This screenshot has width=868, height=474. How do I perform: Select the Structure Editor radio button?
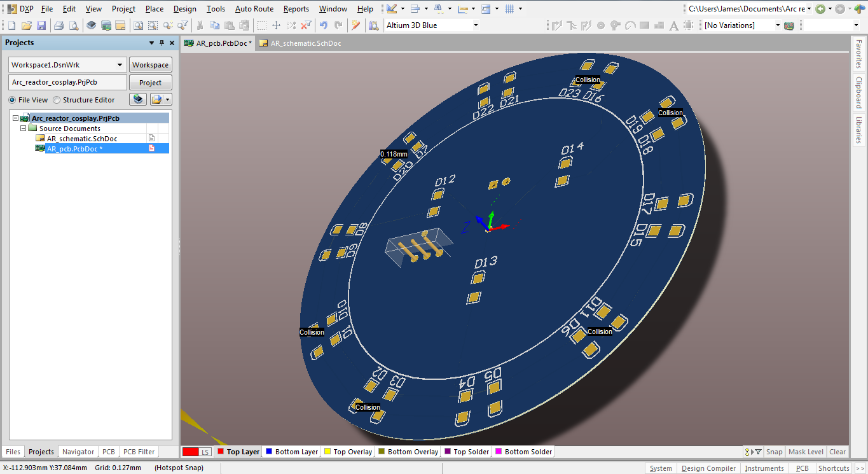57,100
